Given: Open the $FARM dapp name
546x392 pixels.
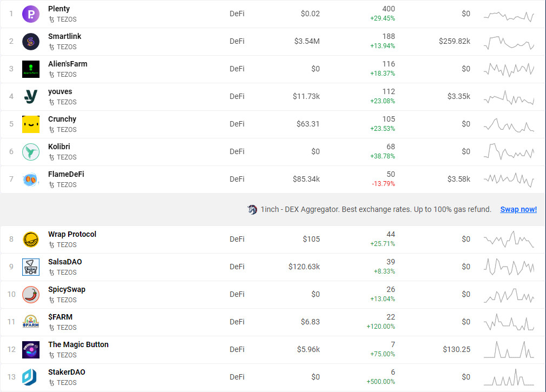Looking at the screenshot, I should click(x=60, y=317).
